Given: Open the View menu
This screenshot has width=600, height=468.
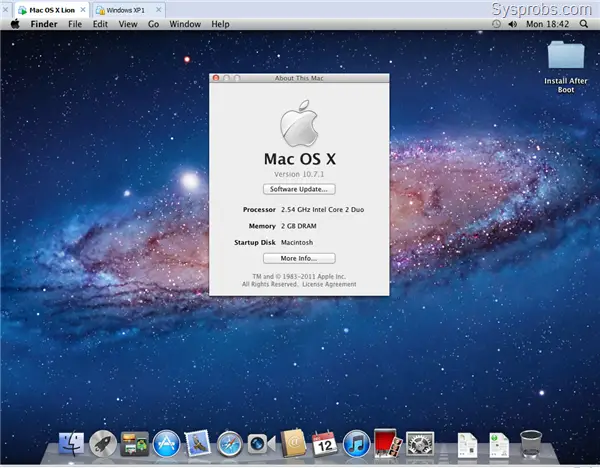Looking at the screenshot, I should 128,24.
